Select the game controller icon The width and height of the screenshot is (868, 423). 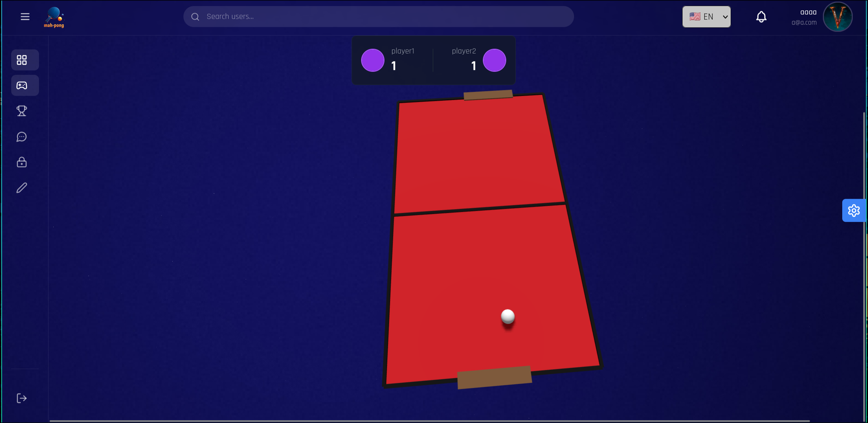[x=22, y=85]
